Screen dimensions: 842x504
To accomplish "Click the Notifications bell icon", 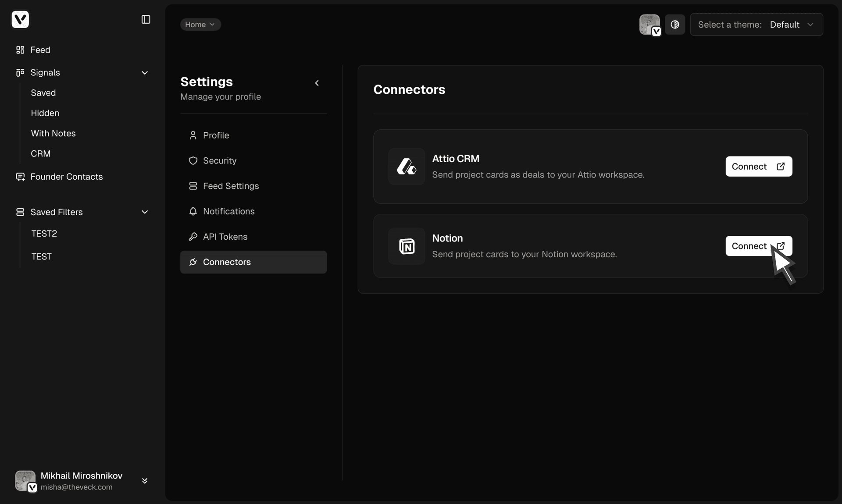I will click(193, 211).
